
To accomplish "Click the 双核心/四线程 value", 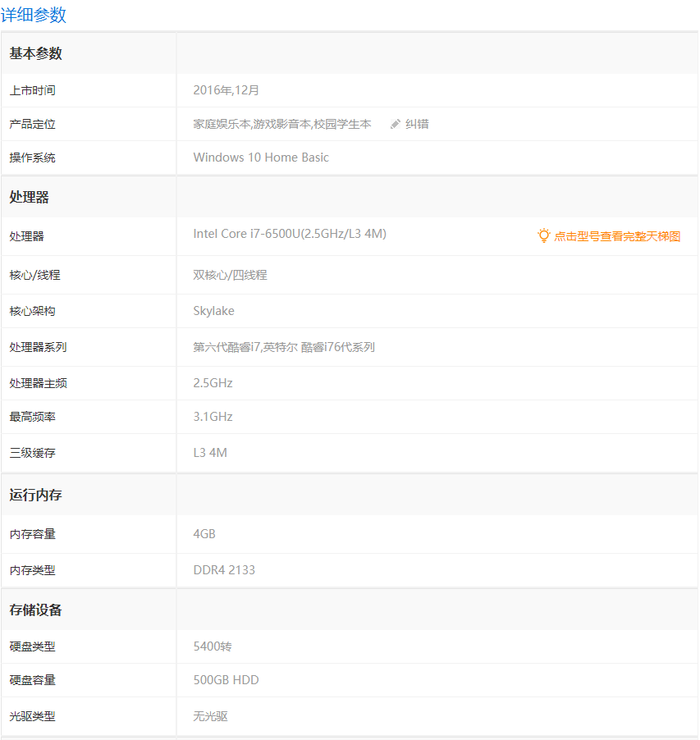I will 230,275.
